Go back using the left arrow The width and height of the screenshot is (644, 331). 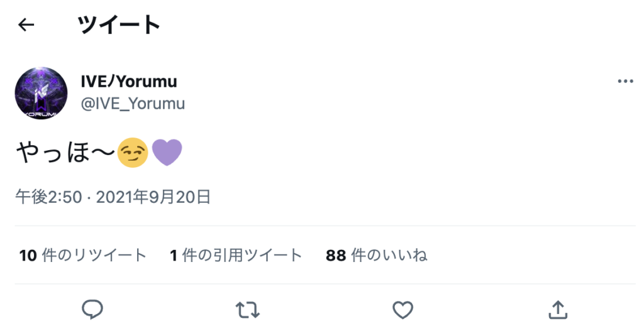pos(26,25)
